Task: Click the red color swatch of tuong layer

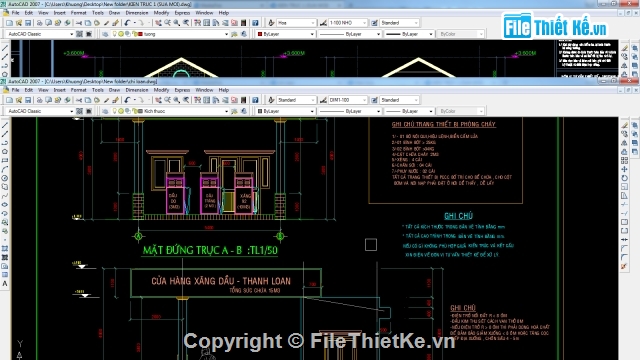Action: coord(140,34)
